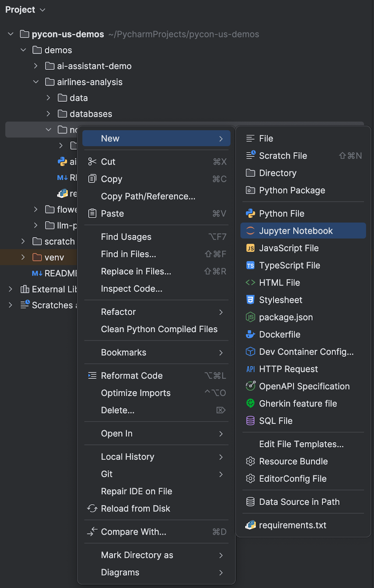The image size is (374, 588).
Task: Click the TypeScript File TS icon
Action: tap(250, 265)
